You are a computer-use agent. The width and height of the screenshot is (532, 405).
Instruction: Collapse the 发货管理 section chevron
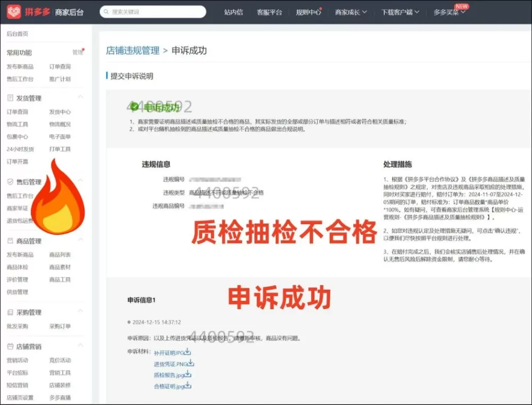point(80,97)
